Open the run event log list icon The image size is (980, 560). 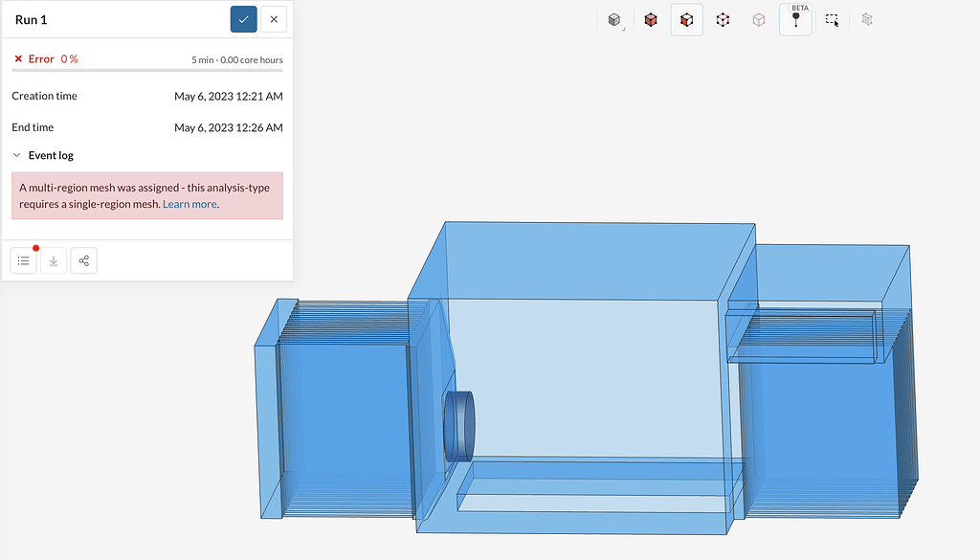tap(23, 259)
